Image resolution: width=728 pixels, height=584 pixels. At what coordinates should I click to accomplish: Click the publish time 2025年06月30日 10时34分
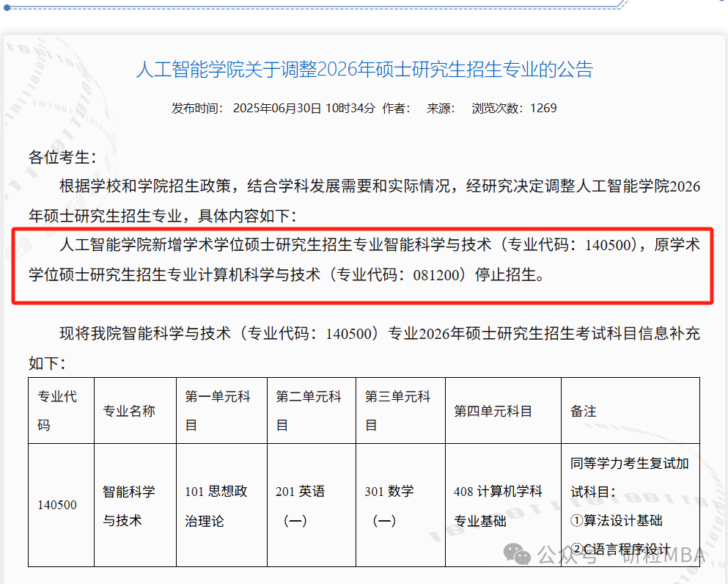pos(304,109)
